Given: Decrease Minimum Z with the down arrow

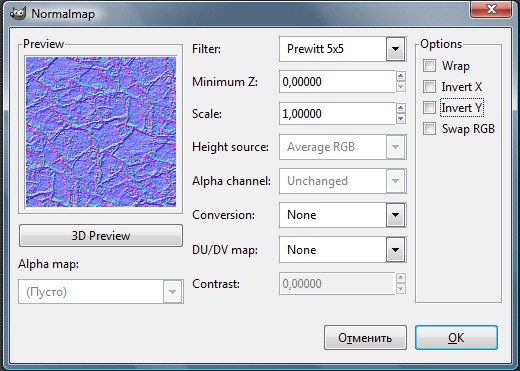Looking at the screenshot, I should 401,87.
